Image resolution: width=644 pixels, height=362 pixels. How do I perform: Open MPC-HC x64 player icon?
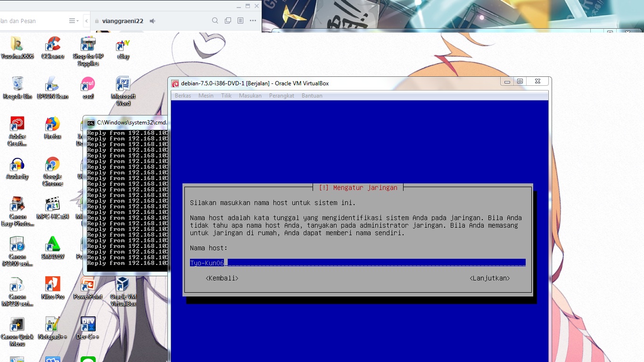[x=52, y=208]
